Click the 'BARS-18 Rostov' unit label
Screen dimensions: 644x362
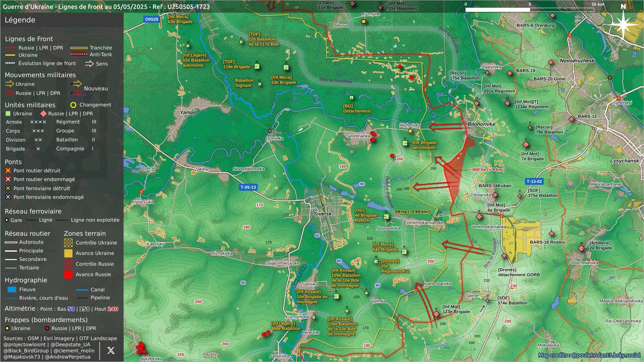(x=547, y=242)
